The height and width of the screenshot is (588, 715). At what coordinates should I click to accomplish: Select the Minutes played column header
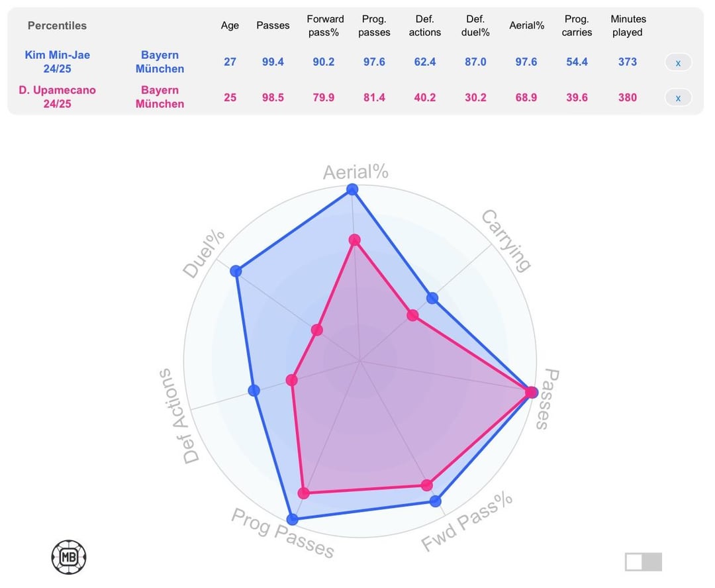(628, 26)
